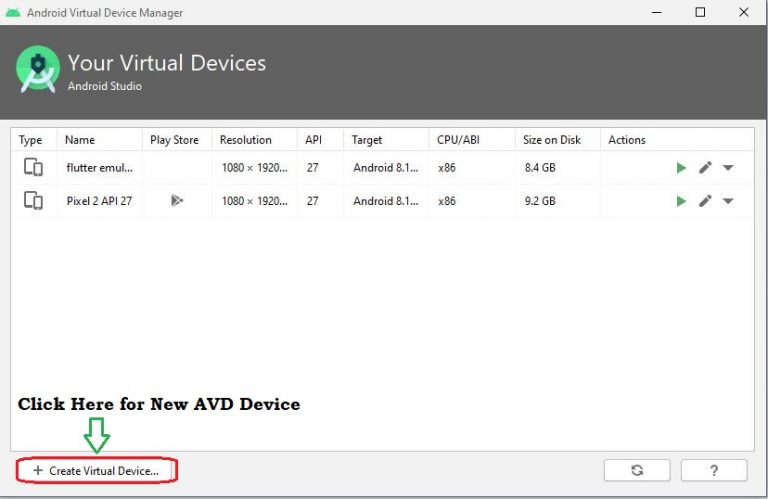
Task: Launch the flutter emulator with play icon
Action: pyautogui.click(x=681, y=168)
